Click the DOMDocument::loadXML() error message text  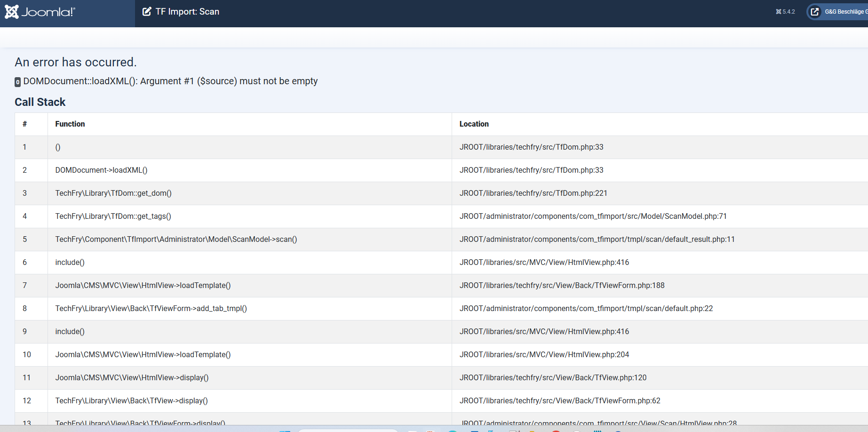tap(170, 81)
